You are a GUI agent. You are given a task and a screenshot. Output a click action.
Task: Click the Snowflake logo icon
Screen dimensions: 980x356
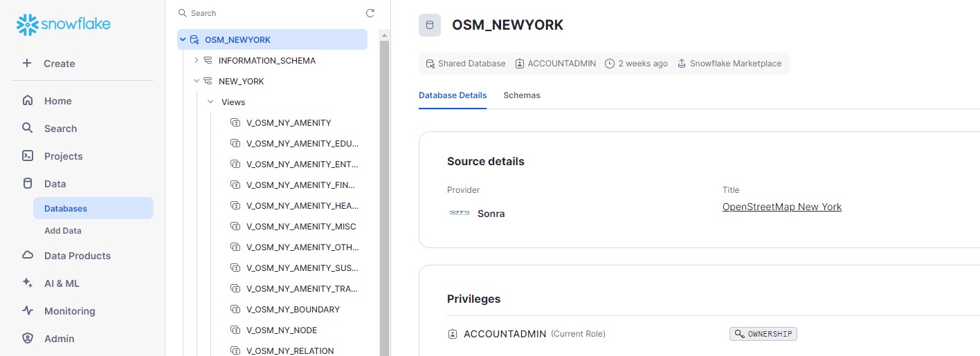pyautogui.click(x=27, y=25)
